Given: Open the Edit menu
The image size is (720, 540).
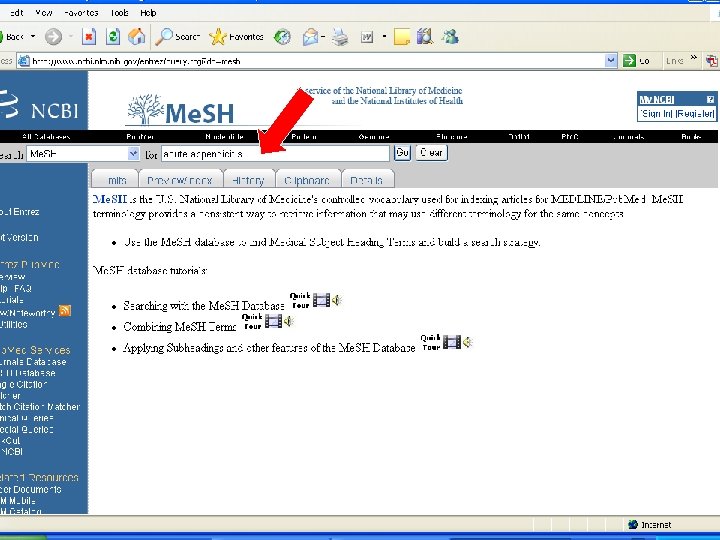Looking at the screenshot, I should pyautogui.click(x=17, y=13).
